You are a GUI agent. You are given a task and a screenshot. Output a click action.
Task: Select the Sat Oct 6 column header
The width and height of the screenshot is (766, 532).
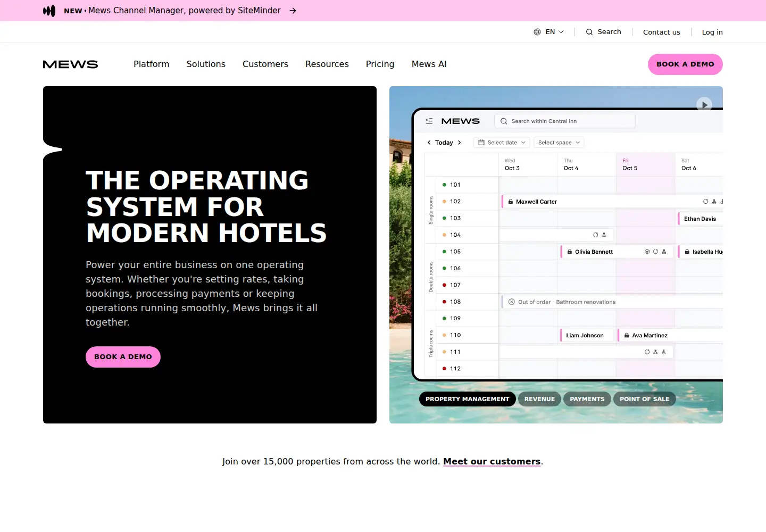pos(699,164)
